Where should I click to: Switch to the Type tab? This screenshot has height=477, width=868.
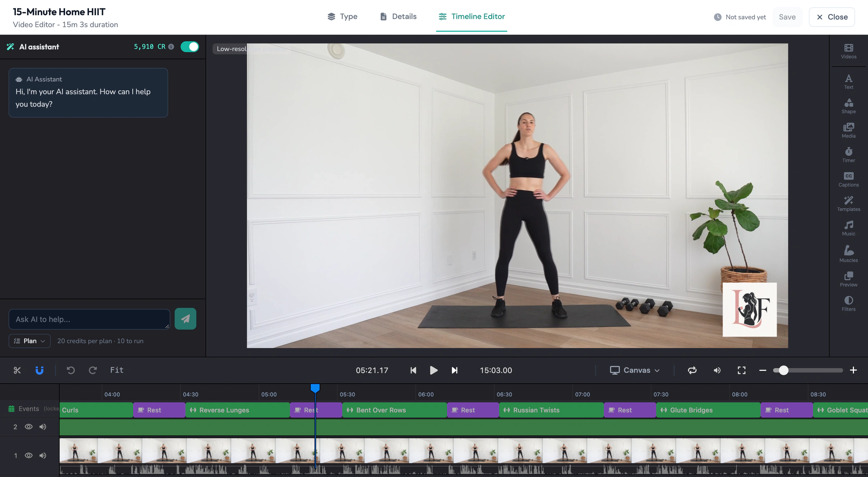click(x=342, y=17)
